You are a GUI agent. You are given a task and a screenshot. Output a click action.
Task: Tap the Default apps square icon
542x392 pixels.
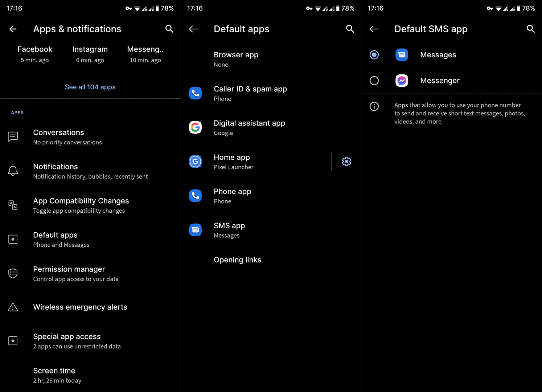pos(13,239)
